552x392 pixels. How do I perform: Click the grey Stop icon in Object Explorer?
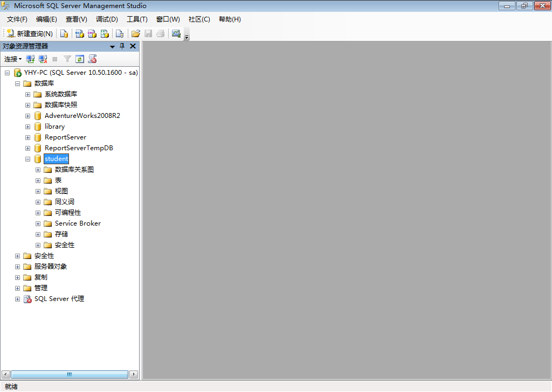[x=55, y=59]
